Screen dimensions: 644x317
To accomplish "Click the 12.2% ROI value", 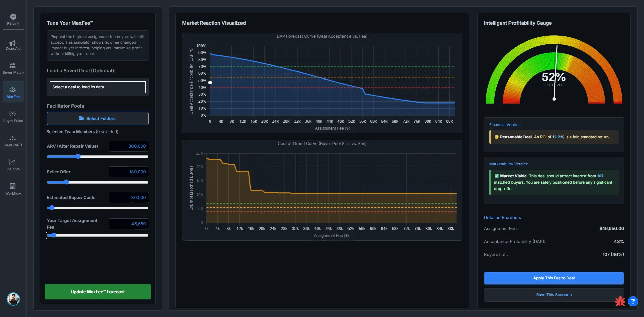I will click(558, 137).
